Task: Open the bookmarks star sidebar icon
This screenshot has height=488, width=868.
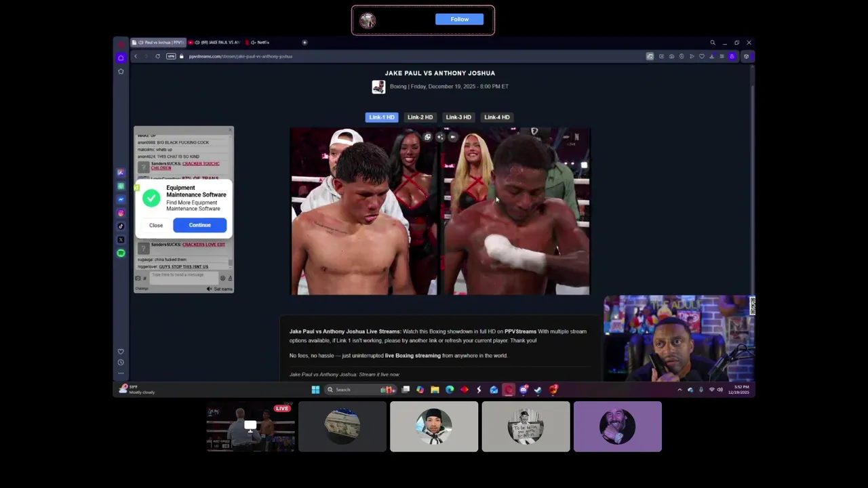Action: pyautogui.click(x=121, y=71)
